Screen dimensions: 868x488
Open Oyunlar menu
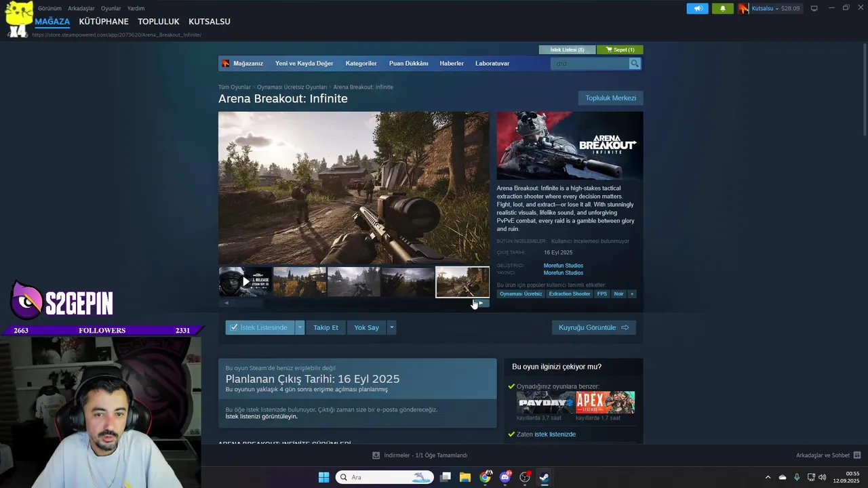[111, 8]
